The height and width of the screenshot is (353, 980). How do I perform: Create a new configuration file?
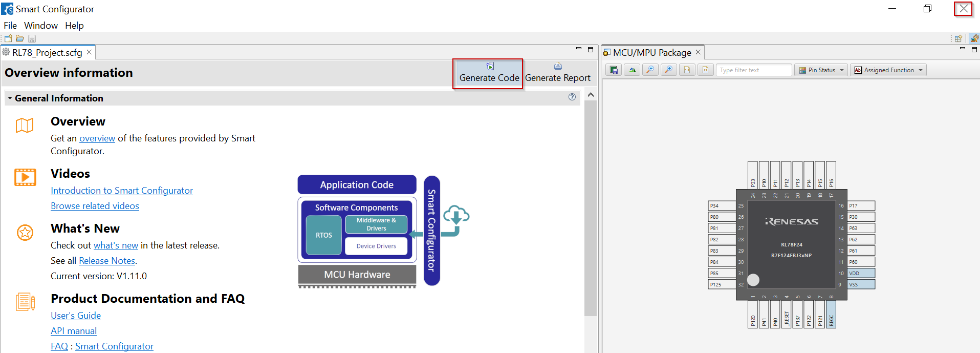pos(8,38)
